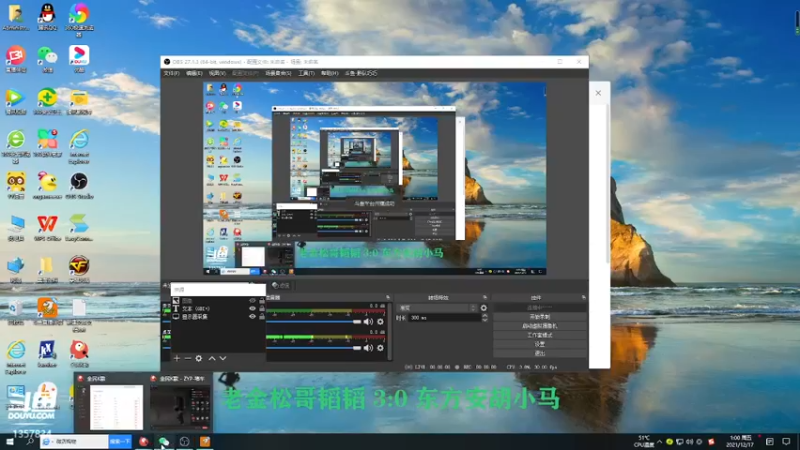This screenshot has height=450, width=800.
Task: Open the Administrator user folder icon
Action: click(16, 17)
